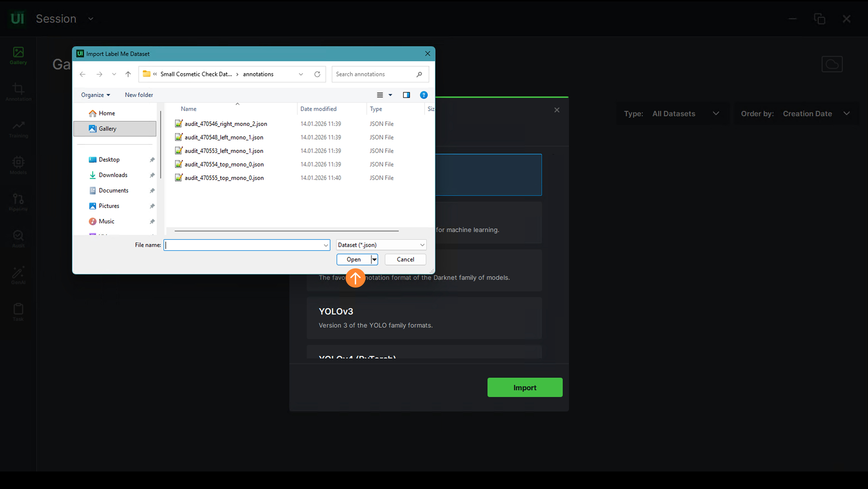
Task: Toggle the preview pane icon
Action: (x=406, y=95)
